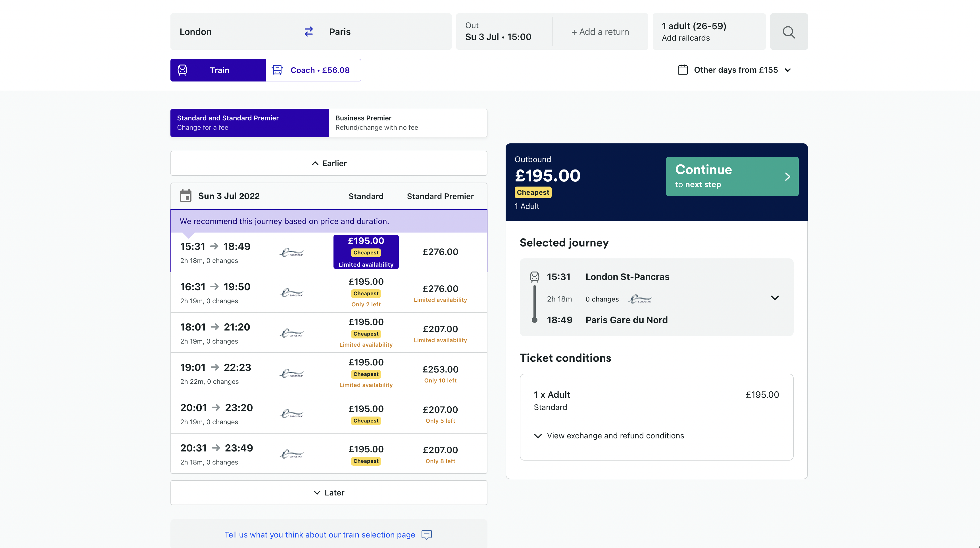Click Paris Gare du Nord station name

point(626,320)
